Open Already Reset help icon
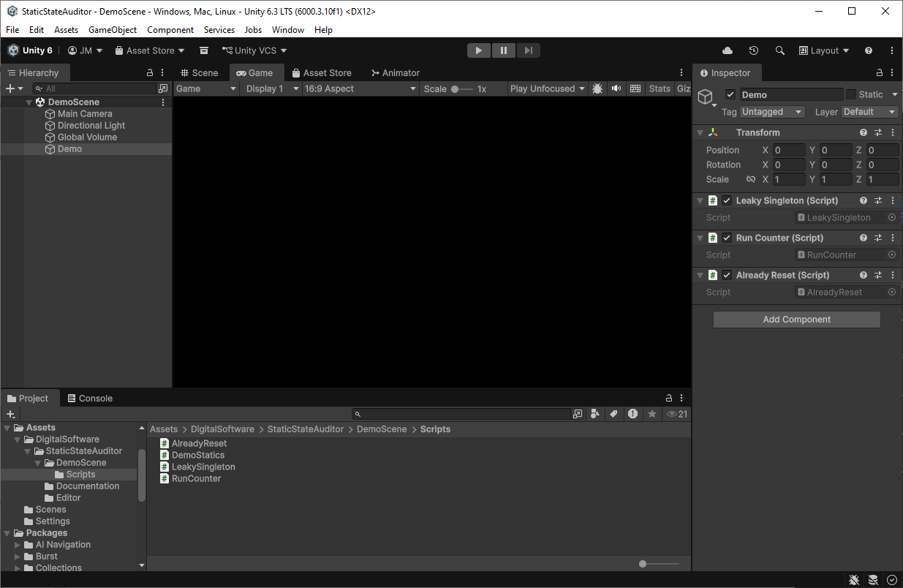Image resolution: width=903 pixels, height=588 pixels. (864, 275)
